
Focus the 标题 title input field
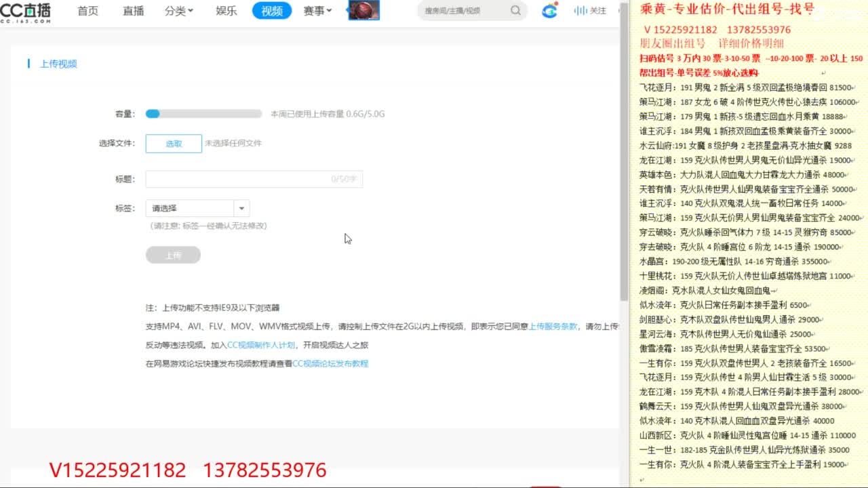(x=254, y=179)
